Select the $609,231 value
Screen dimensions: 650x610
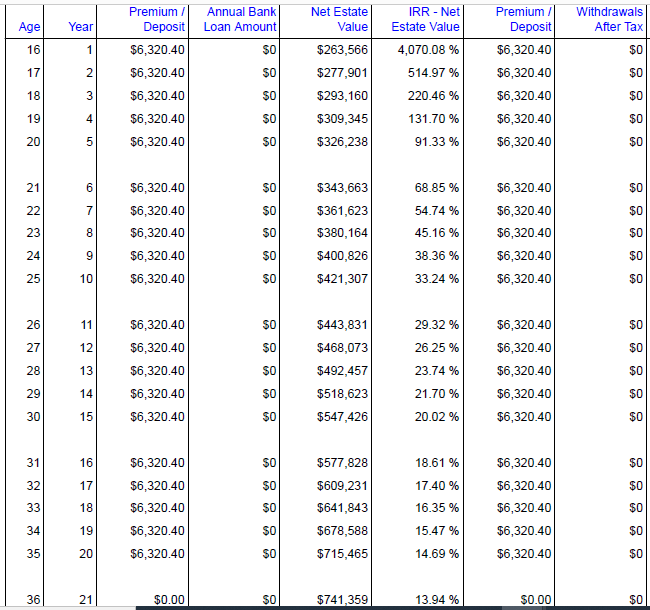tap(342, 486)
